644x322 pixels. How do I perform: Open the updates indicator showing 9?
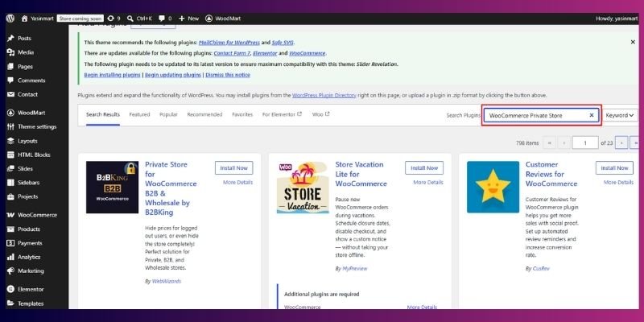114,19
